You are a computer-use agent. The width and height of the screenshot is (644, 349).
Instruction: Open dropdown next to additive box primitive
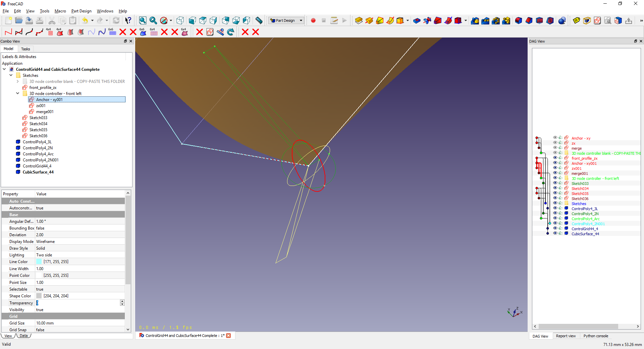click(x=408, y=20)
